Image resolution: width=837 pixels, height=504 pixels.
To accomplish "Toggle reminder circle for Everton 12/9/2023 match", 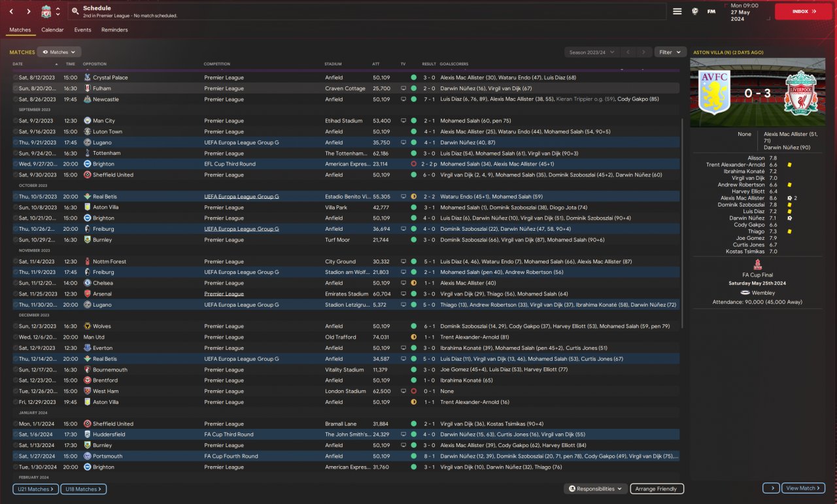I will tap(16, 348).
